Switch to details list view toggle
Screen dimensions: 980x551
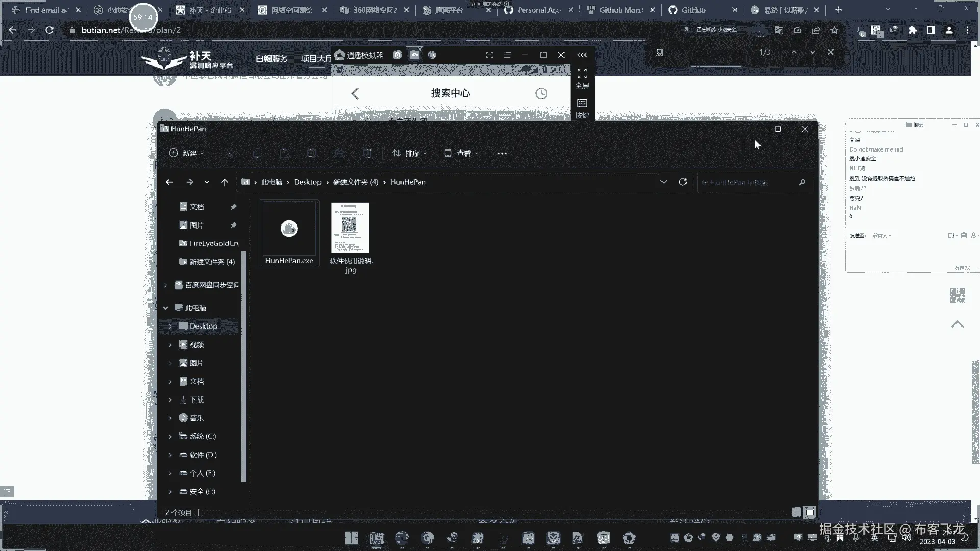tap(796, 512)
